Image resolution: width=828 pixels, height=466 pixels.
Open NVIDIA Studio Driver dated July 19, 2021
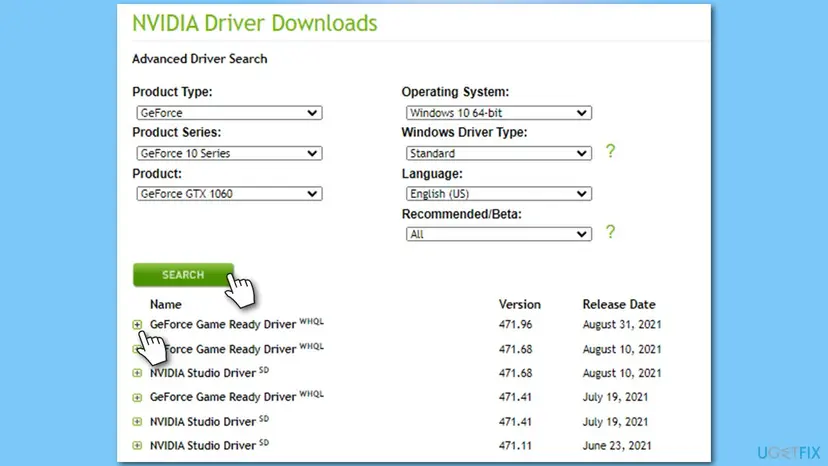pyautogui.click(x=203, y=422)
